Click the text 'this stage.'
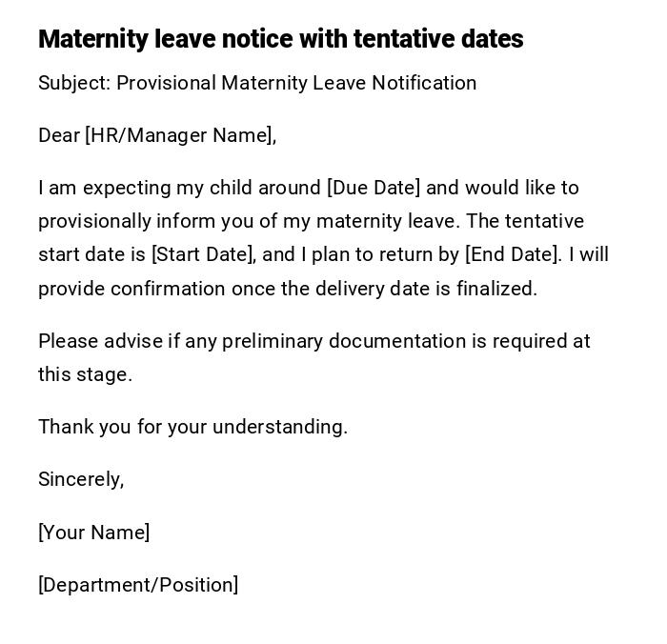 tap(85, 374)
